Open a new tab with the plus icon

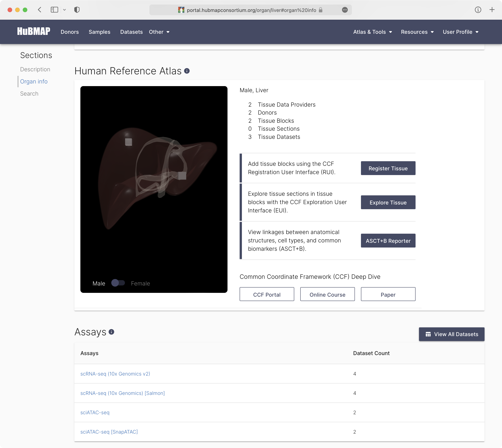click(x=492, y=10)
